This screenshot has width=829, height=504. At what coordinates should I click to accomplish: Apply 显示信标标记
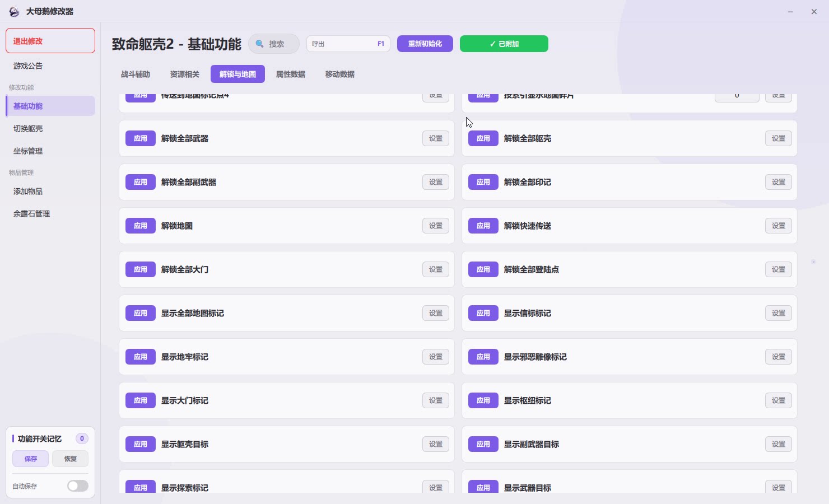click(483, 313)
